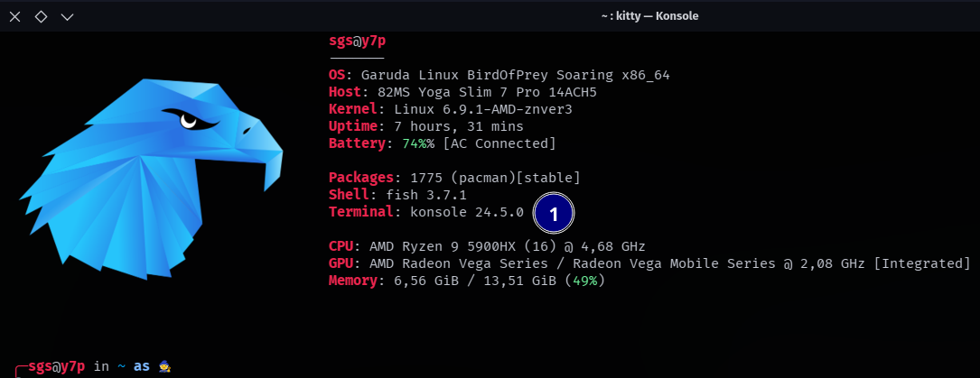Click the numbered annotation marker 1
Viewport: 980px width, 378px height.
[553, 214]
